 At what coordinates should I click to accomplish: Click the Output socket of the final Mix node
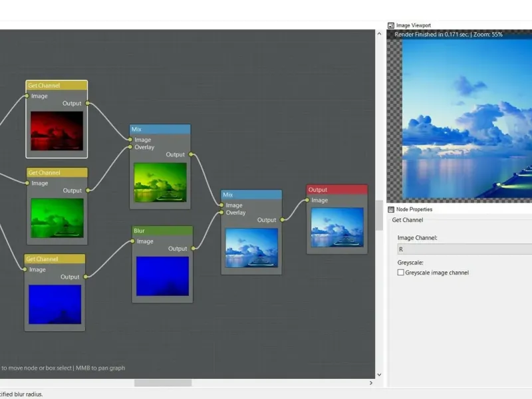point(282,220)
